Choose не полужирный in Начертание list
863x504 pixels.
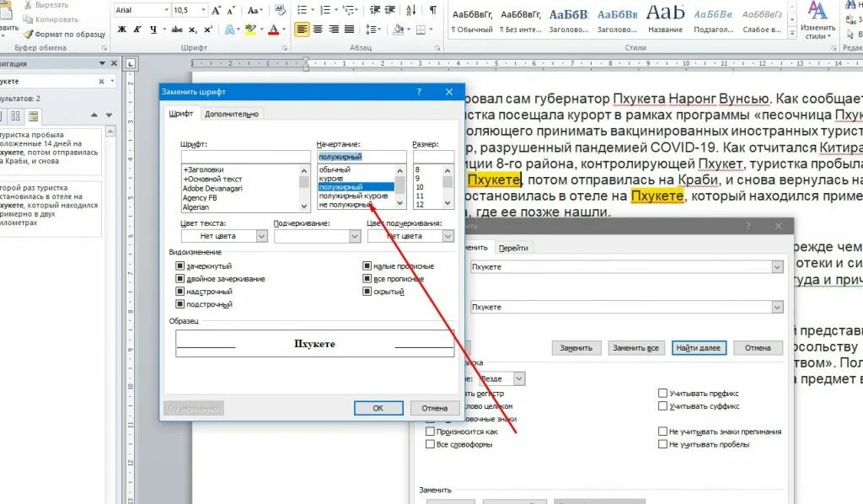click(x=345, y=205)
